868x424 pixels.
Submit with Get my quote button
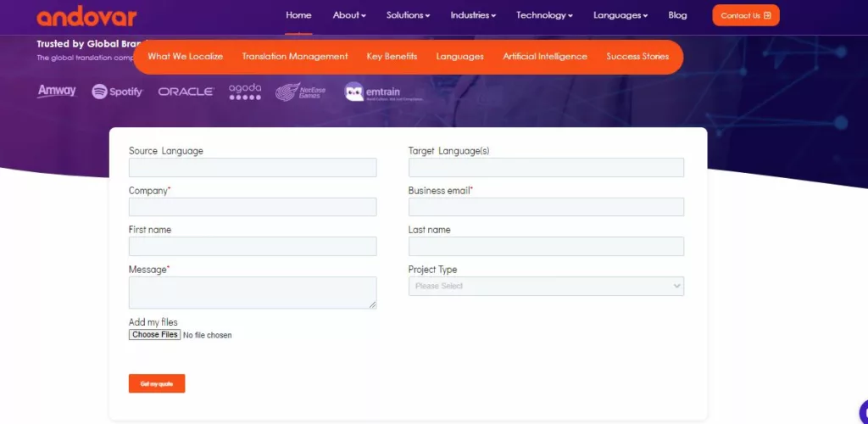point(157,383)
